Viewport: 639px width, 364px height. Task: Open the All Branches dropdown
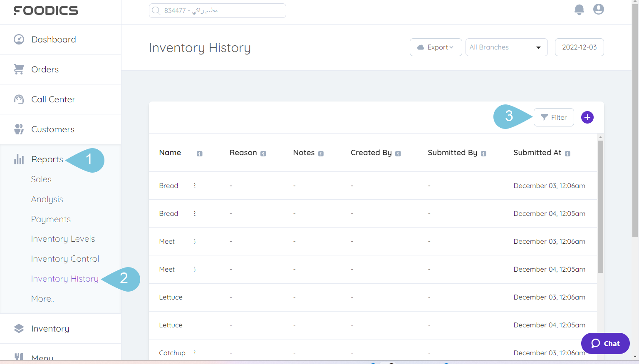click(x=506, y=47)
